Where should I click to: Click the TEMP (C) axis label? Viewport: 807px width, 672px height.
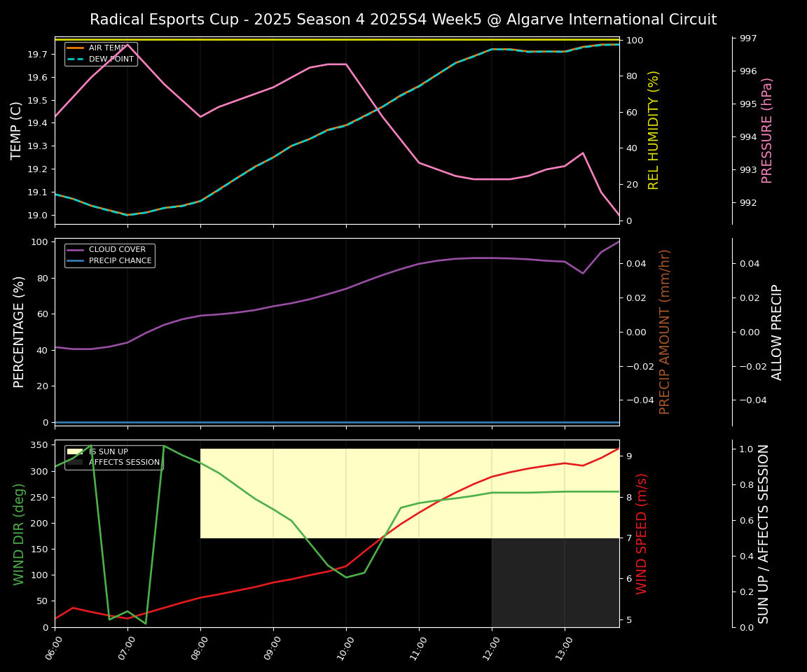tap(17, 130)
